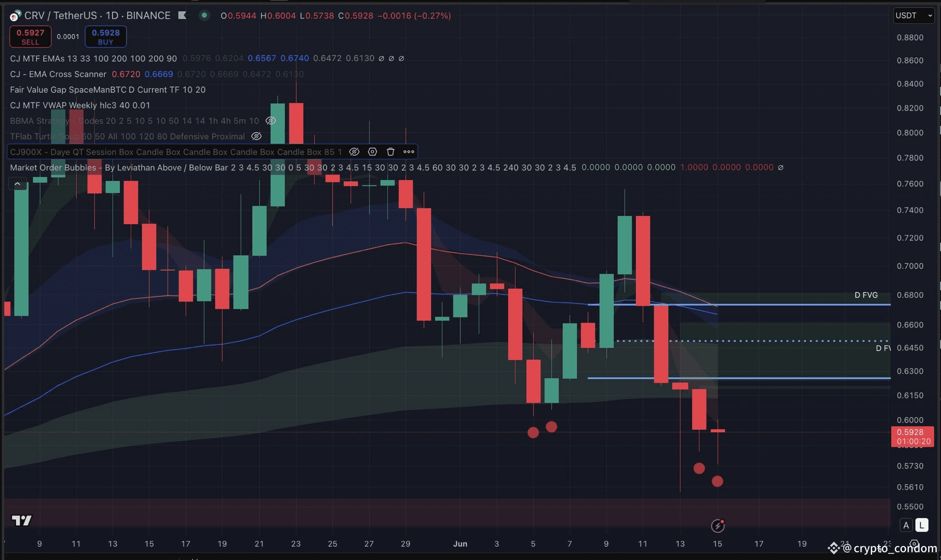The width and height of the screenshot is (941, 560).
Task: Click the red order bubble below the Jun 5 candle
Action: [533, 432]
